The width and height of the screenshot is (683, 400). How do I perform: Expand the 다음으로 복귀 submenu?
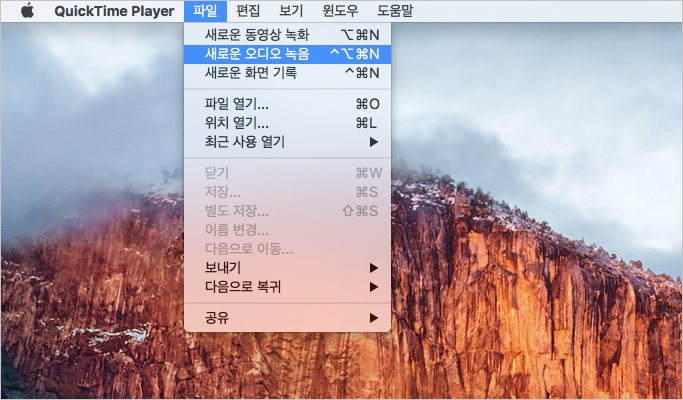tap(287, 287)
